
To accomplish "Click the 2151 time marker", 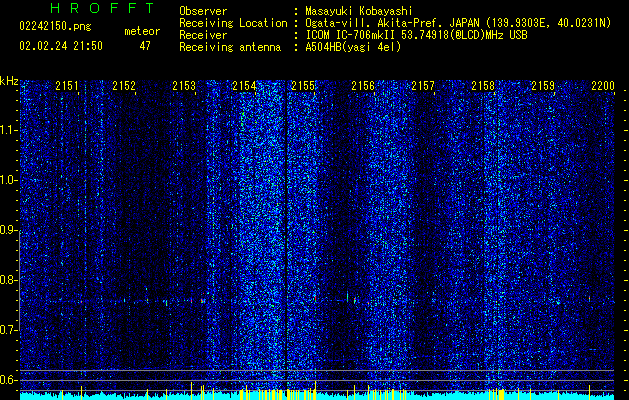I will (67, 85).
